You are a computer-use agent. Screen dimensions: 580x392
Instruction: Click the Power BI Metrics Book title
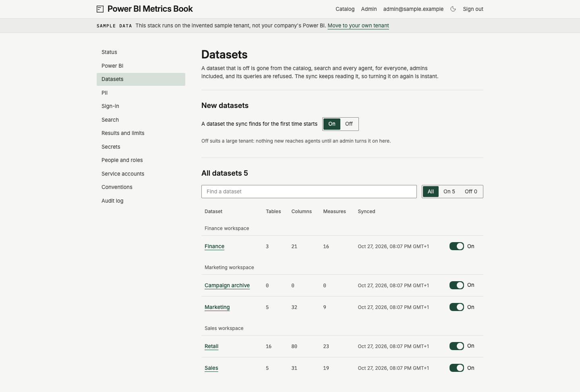pos(150,9)
